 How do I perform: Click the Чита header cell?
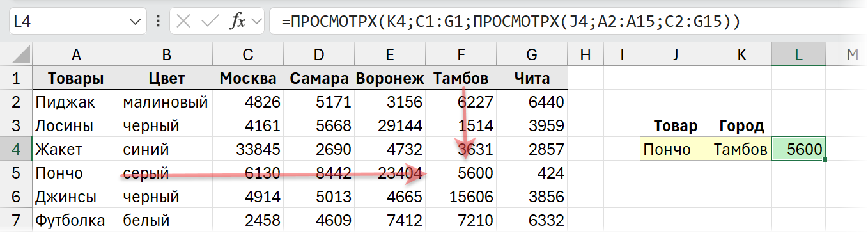click(532, 79)
